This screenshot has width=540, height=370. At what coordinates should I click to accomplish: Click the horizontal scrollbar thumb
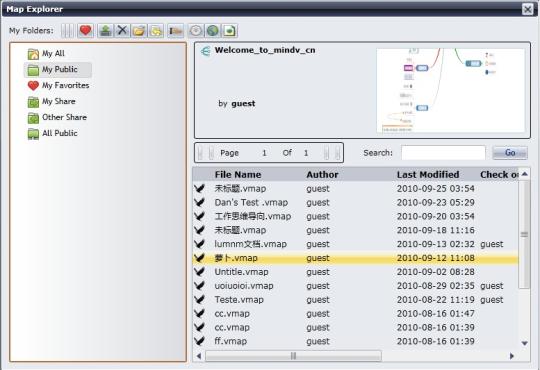point(293,356)
